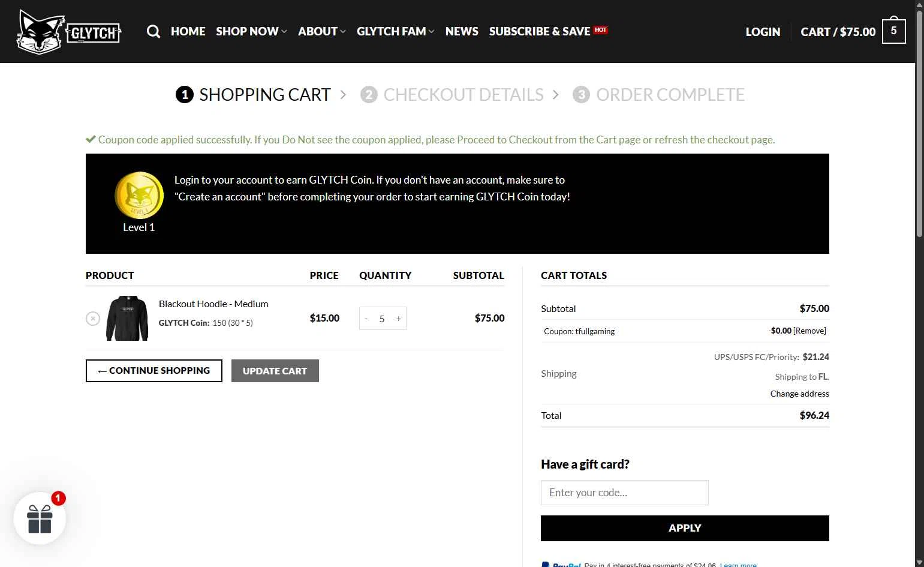This screenshot has height=567, width=924.
Task: Go to the HOME menu item
Action: [188, 31]
